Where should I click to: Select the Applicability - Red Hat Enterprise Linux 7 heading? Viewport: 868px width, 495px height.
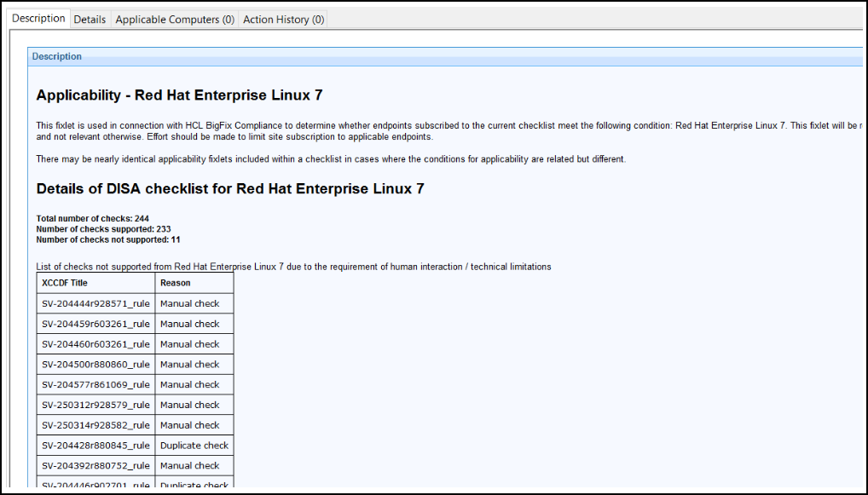[179, 95]
